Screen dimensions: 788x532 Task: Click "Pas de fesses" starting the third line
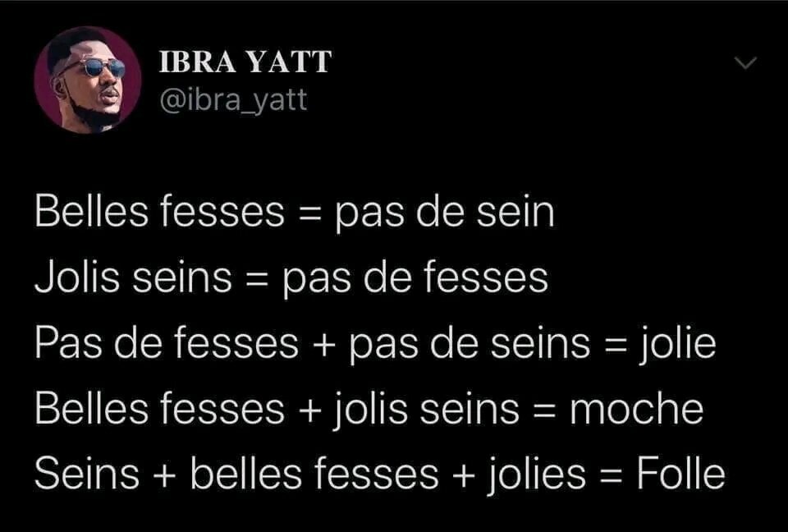point(166,344)
